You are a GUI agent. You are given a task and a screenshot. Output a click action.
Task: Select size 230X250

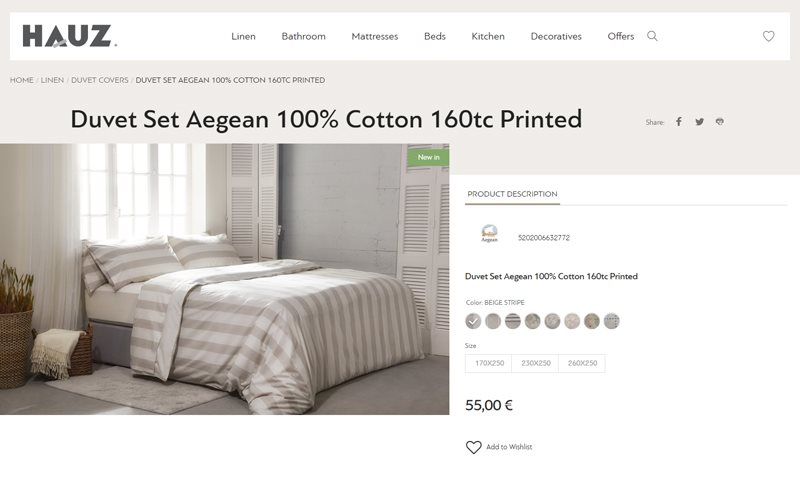pyautogui.click(x=535, y=363)
